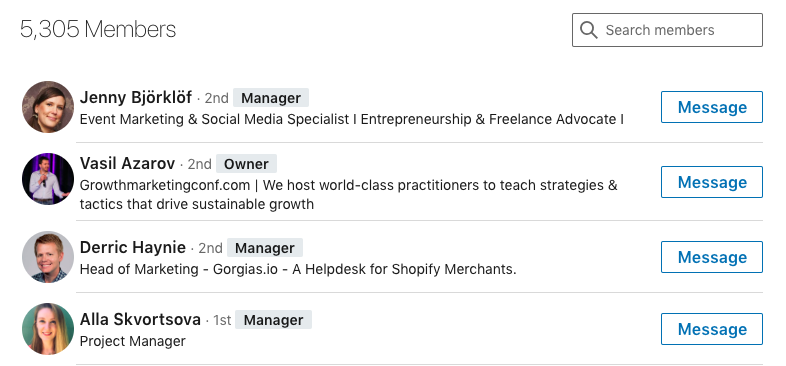Open Jenny Björklöf's profile photo
786x366 pixels.
tap(48, 107)
